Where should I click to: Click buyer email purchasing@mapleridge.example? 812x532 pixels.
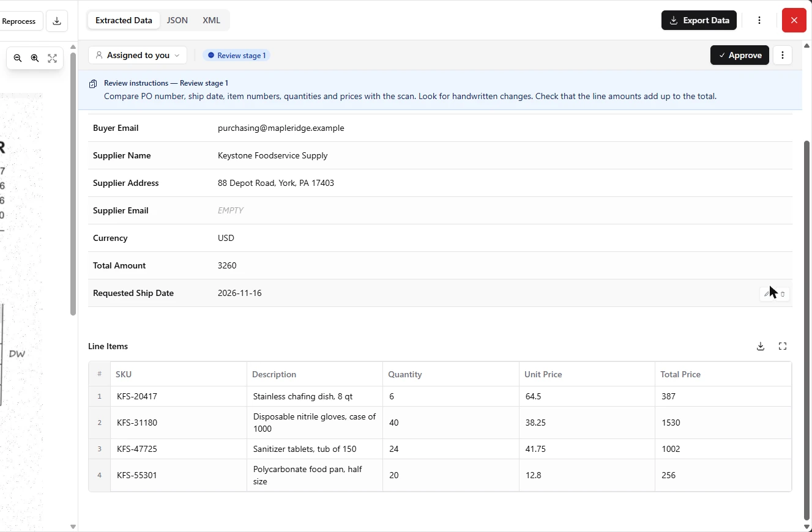[281, 128]
